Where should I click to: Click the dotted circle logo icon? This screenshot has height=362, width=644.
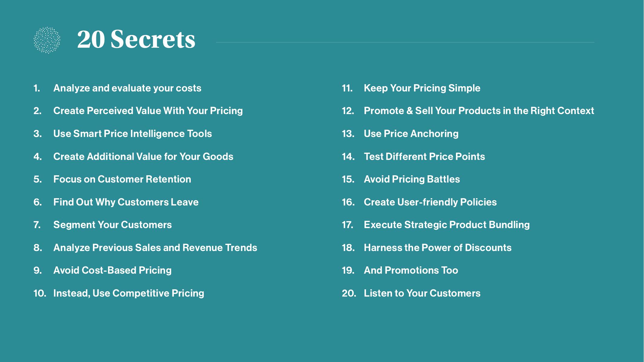coord(47,40)
